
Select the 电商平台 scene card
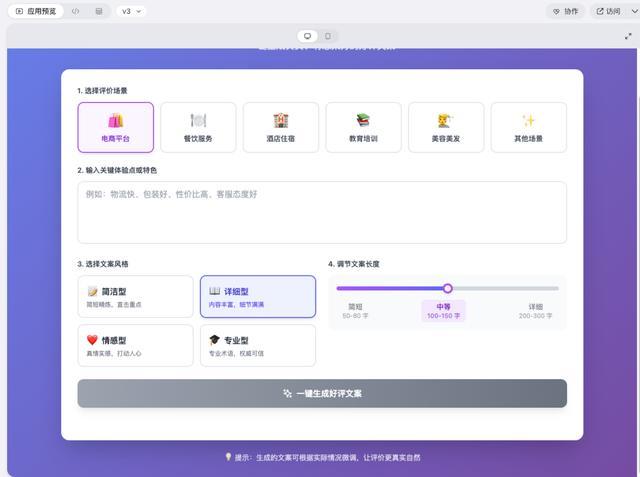pos(116,127)
